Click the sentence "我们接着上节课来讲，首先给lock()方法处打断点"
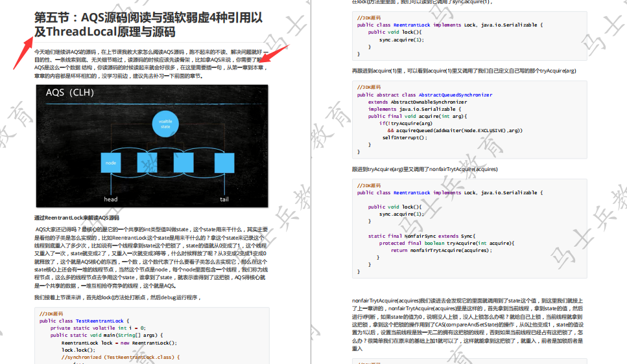This screenshot has width=627, height=364. (117, 297)
